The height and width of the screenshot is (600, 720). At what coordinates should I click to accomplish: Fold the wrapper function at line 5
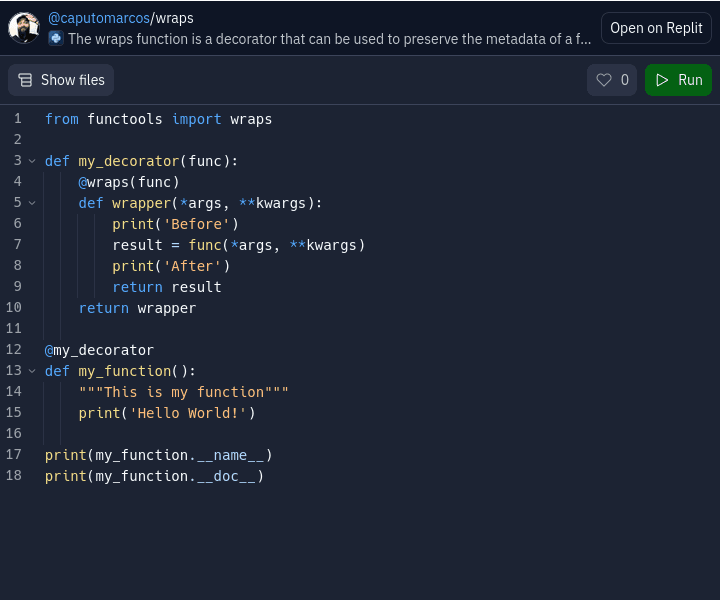32,203
